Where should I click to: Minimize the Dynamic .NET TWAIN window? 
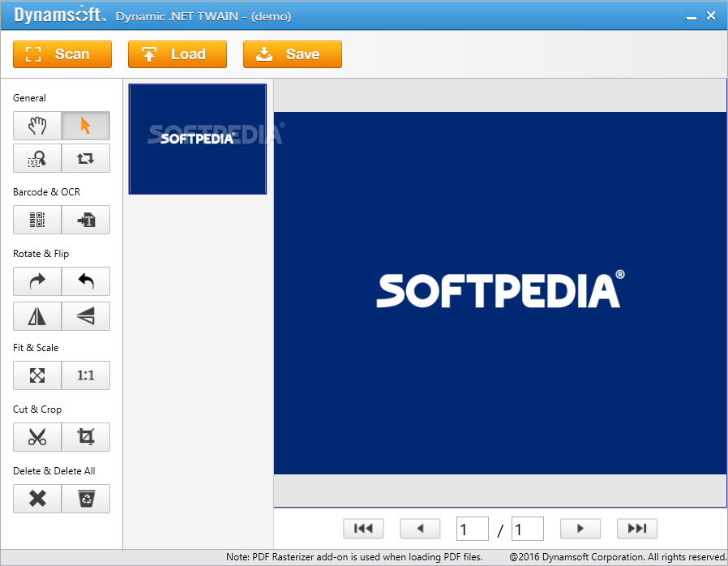(x=692, y=17)
